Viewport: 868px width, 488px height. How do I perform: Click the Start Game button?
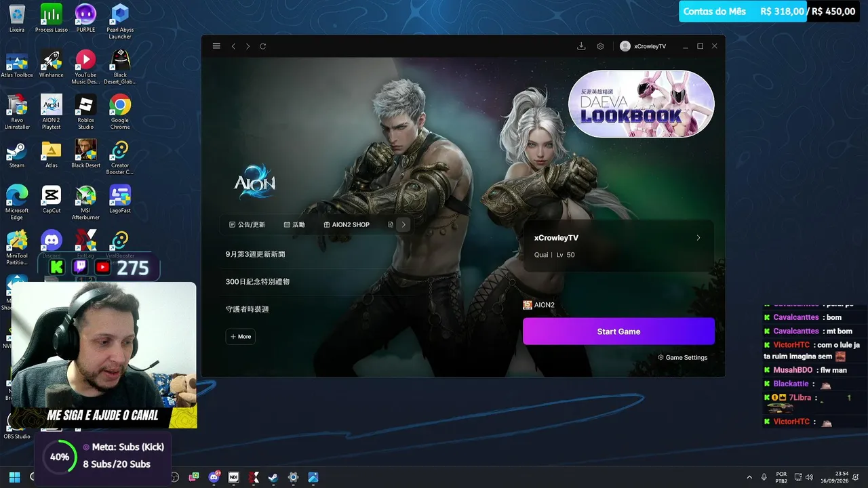pos(618,331)
